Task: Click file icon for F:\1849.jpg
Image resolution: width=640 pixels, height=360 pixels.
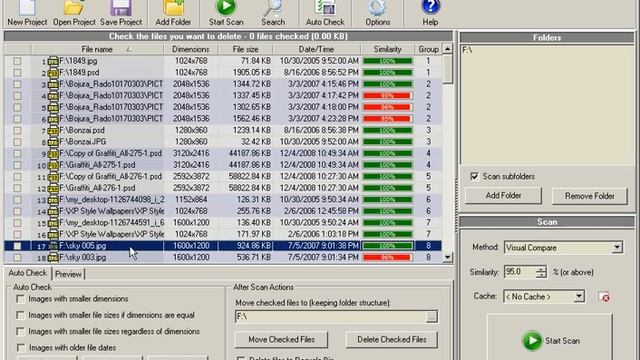Action: (x=53, y=61)
